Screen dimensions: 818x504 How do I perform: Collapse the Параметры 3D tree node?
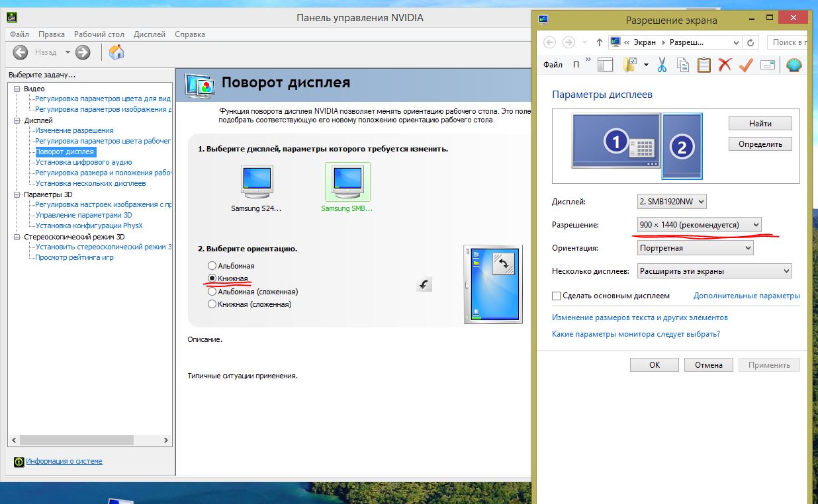click(x=17, y=194)
